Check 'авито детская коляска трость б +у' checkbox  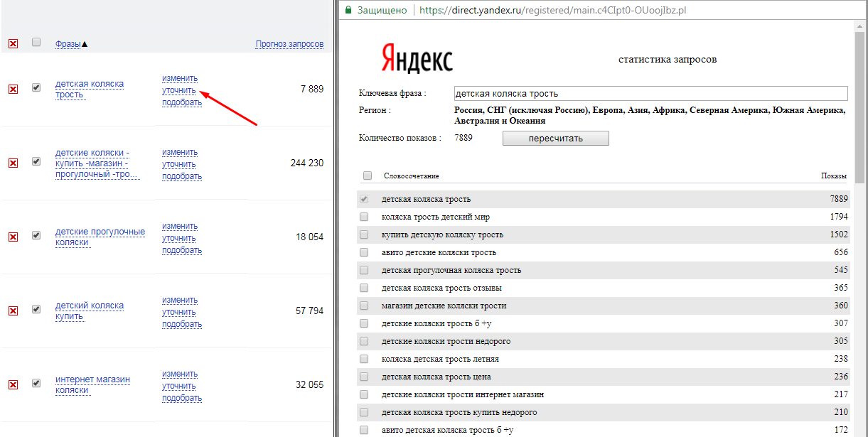(x=364, y=430)
